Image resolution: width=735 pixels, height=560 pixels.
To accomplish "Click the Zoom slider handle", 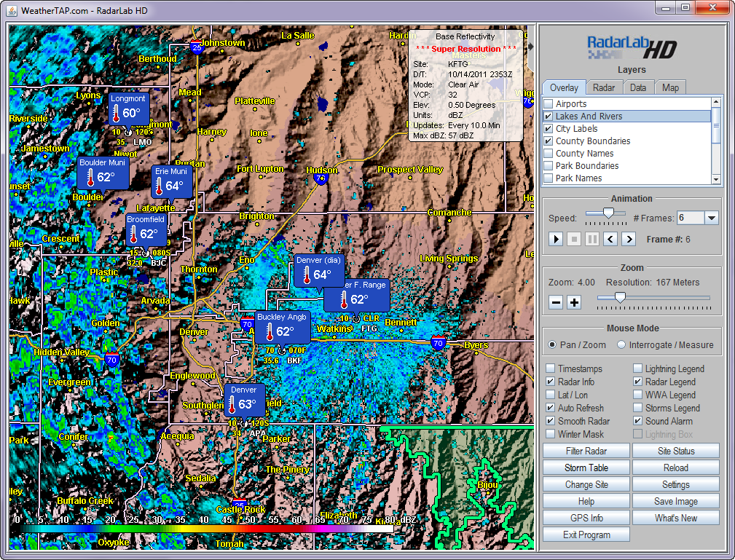I will [x=620, y=298].
